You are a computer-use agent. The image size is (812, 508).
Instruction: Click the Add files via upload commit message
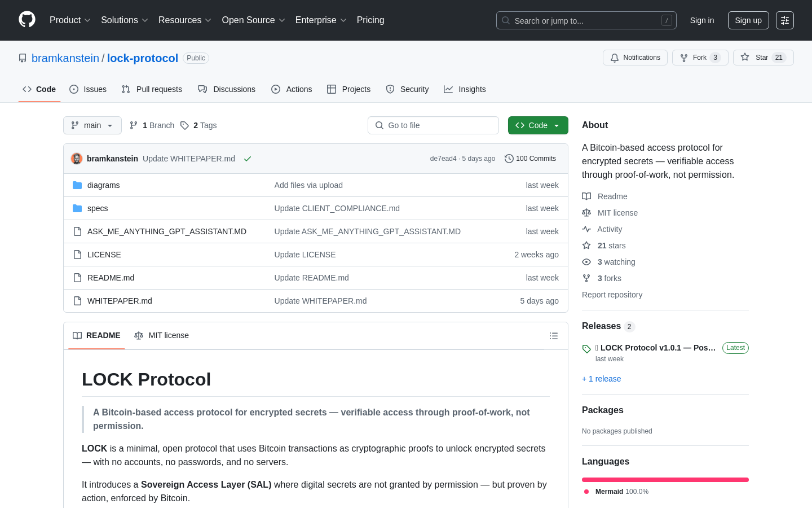pos(308,185)
